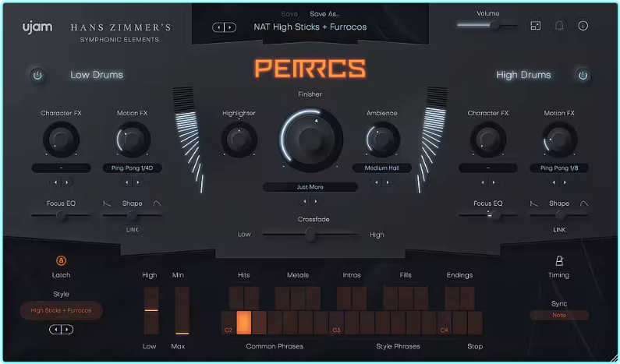Next Medium Hall Ambience mode arrow
Screen dimensions: 620x364
coord(388,182)
